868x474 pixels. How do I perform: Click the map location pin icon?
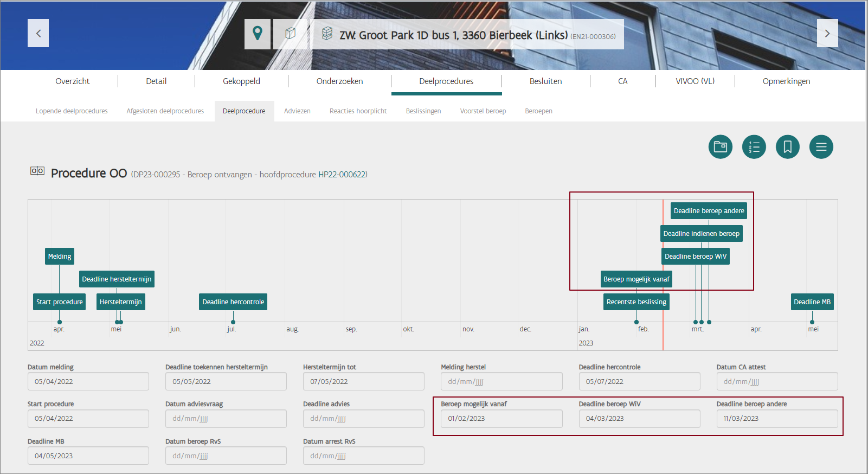point(258,34)
